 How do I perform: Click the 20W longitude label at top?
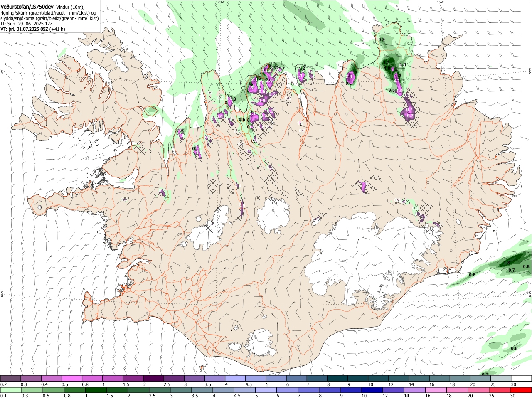pos(221,2)
